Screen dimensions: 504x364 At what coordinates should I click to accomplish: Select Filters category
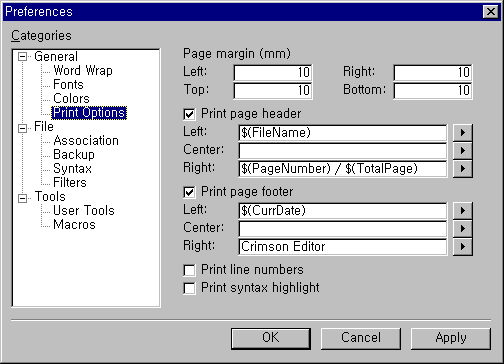(70, 182)
